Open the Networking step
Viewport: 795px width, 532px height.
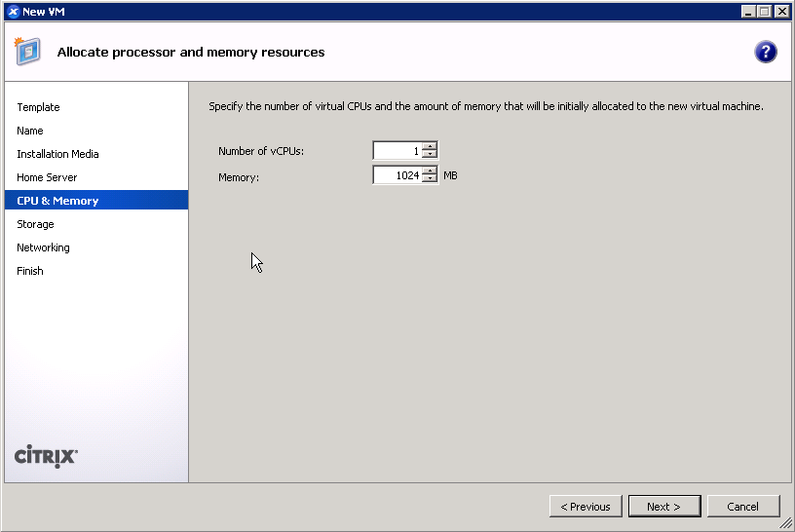pyautogui.click(x=43, y=247)
